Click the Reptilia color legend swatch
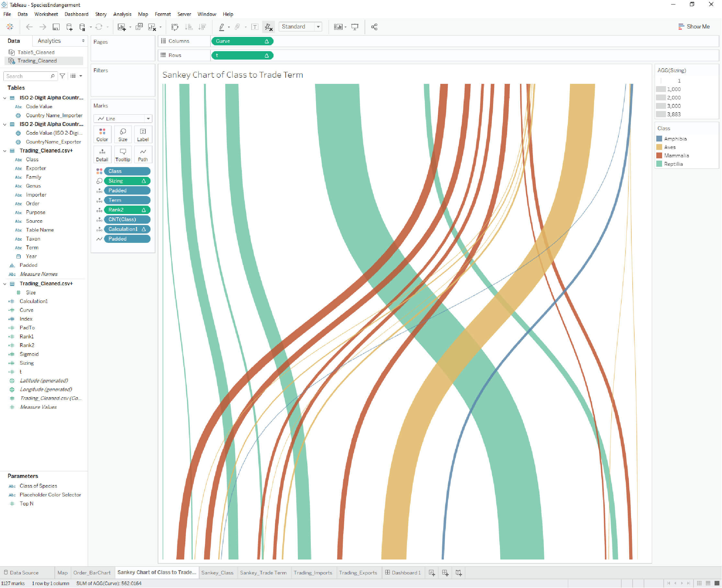Image resolution: width=722 pixels, height=588 pixels. (x=659, y=164)
